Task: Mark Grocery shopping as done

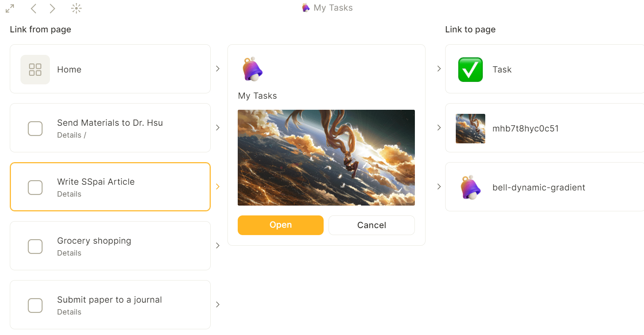Action: (x=35, y=247)
